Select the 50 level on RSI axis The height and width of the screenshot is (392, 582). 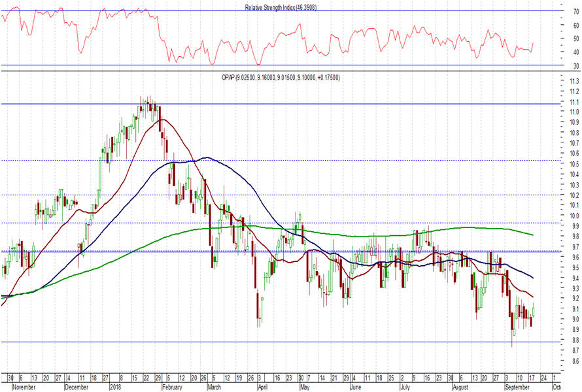coord(575,39)
